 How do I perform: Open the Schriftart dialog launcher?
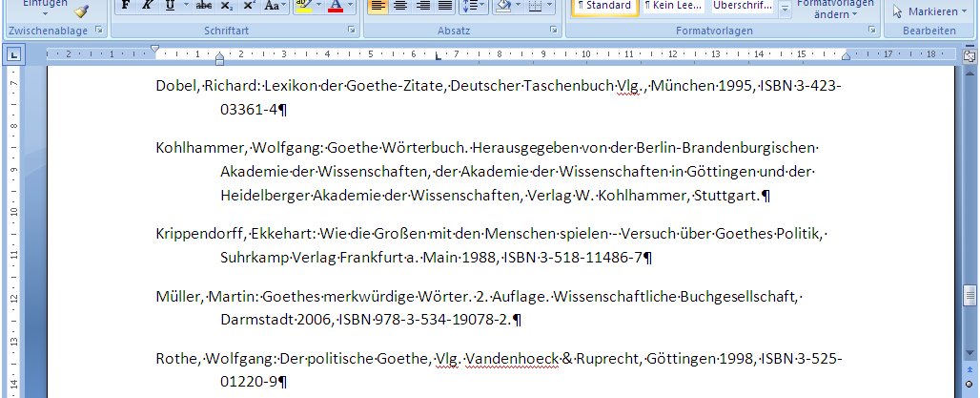(x=351, y=30)
